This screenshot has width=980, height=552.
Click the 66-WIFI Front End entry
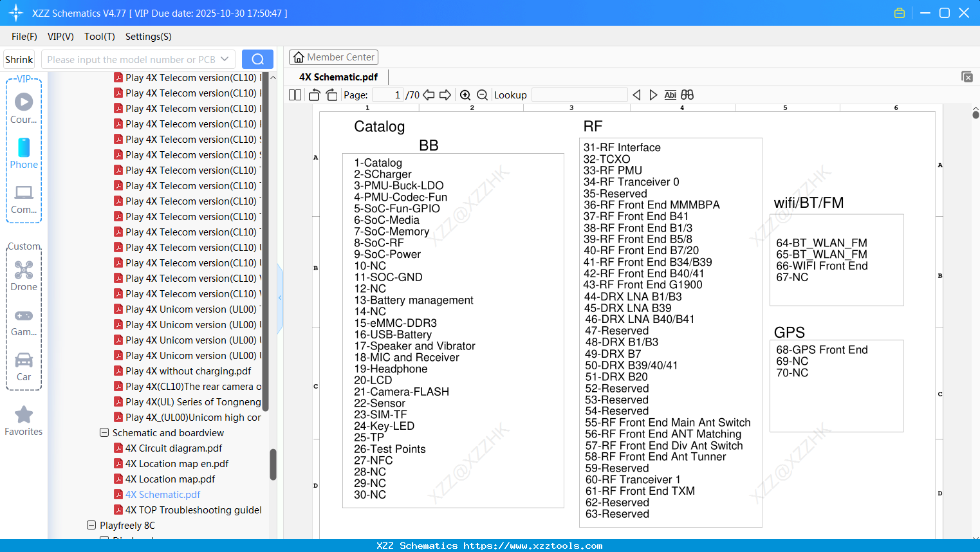tap(822, 266)
